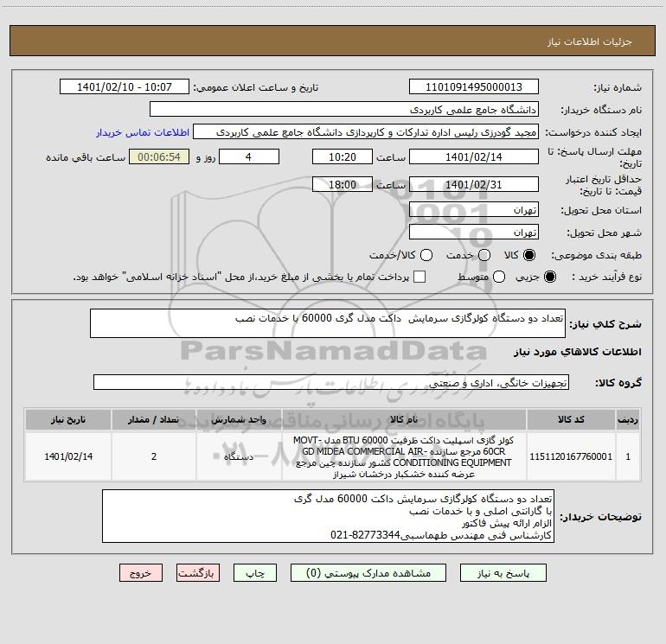Click the remaining days field showing 4
The width and height of the screenshot is (666, 644).
(249, 156)
